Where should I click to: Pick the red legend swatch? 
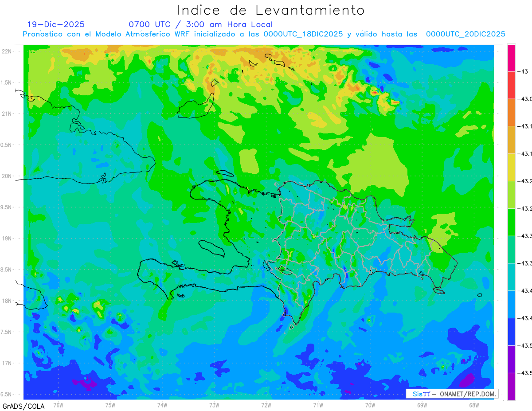coord(511,85)
